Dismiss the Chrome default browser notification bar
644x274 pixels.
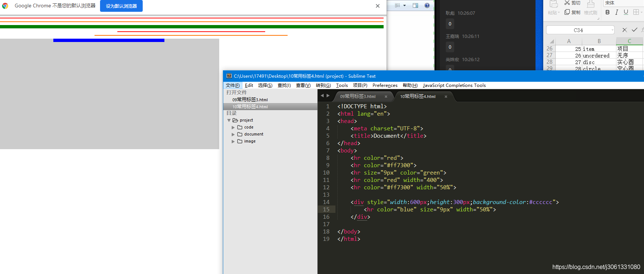378,6
